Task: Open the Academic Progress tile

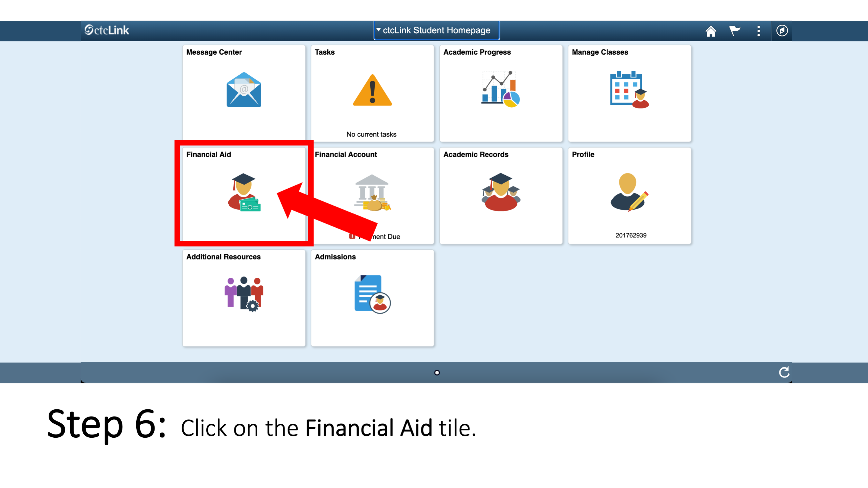Action: click(501, 93)
